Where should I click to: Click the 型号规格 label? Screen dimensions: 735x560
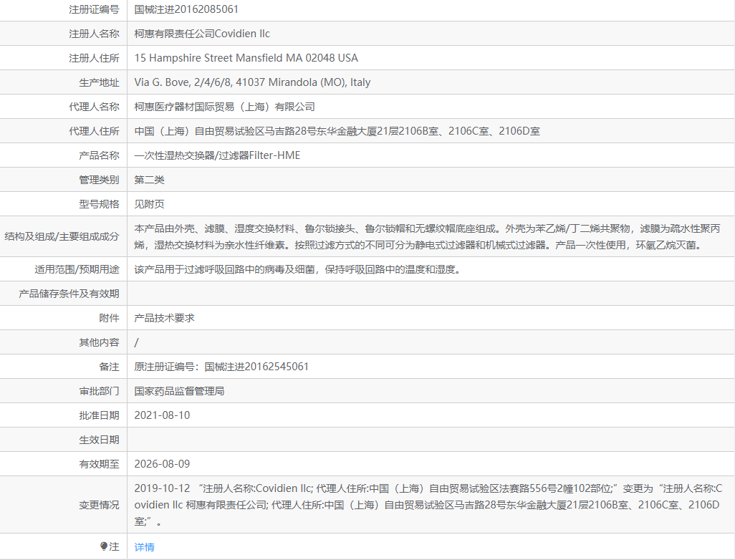point(99,204)
